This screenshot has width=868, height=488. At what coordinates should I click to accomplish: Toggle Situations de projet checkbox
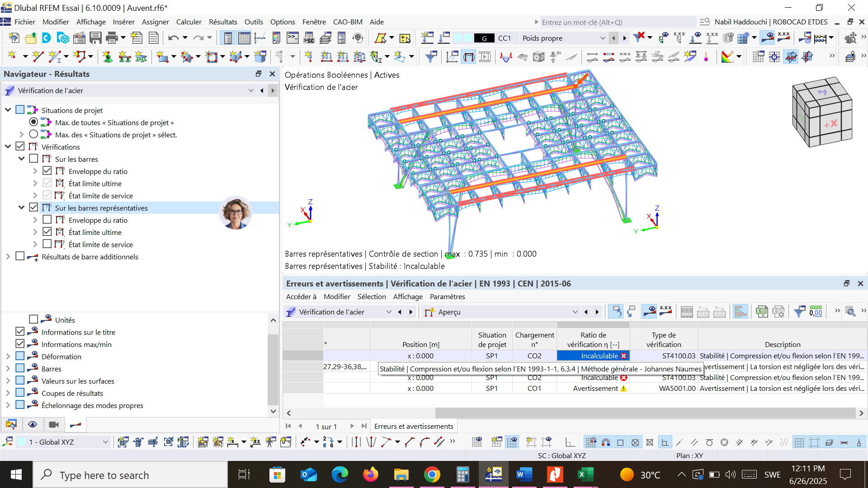[x=20, y=110]
